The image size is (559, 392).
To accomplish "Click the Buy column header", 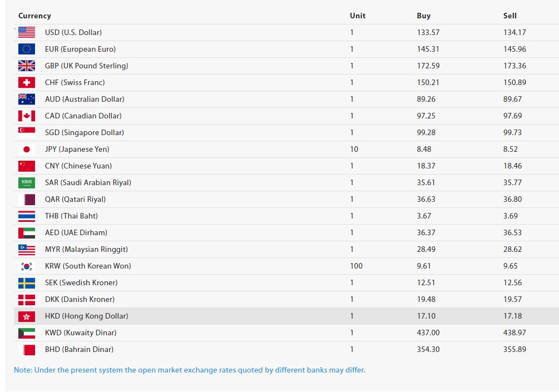I will click(x=424, y=16).
